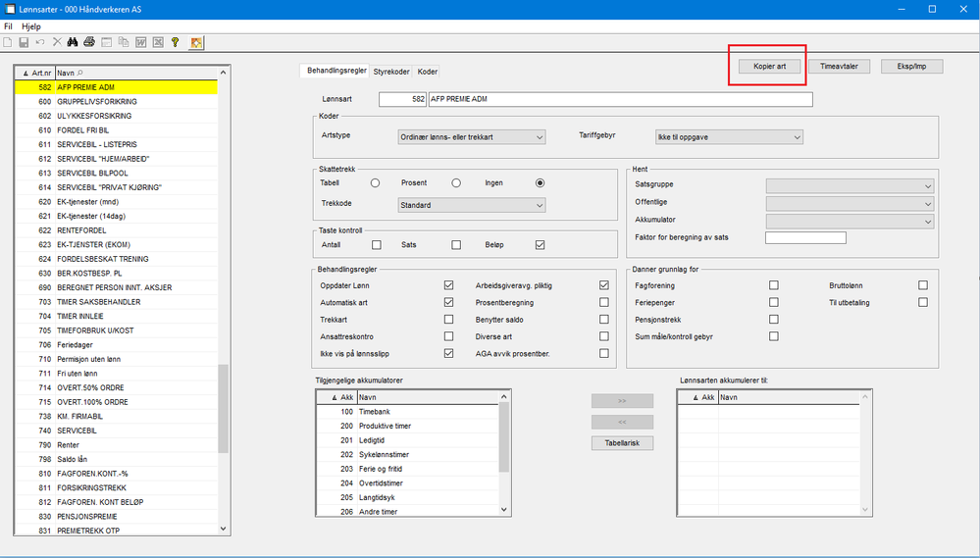Click the application icon in title bar

(x=10, y=10)
